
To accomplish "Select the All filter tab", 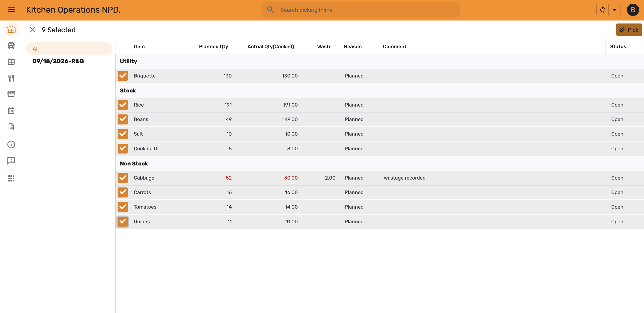I will tap(69, 48).
